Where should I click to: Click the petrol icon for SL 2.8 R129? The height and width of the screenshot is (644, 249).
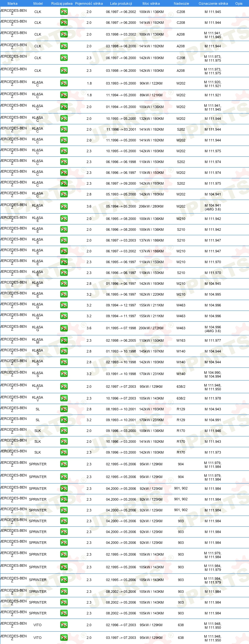(64, 409)
